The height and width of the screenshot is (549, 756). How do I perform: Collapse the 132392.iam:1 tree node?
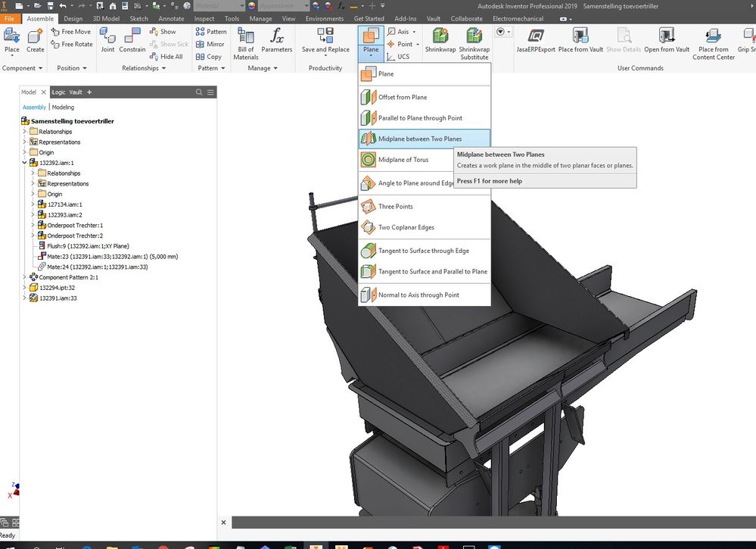[x=24, y=163]
